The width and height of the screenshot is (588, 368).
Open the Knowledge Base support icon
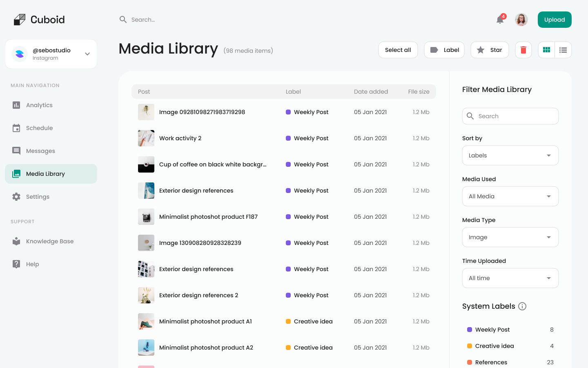16,241
